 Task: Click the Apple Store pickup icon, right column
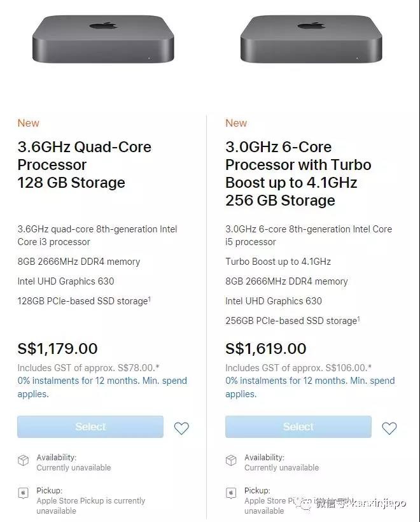pos(232,494)
